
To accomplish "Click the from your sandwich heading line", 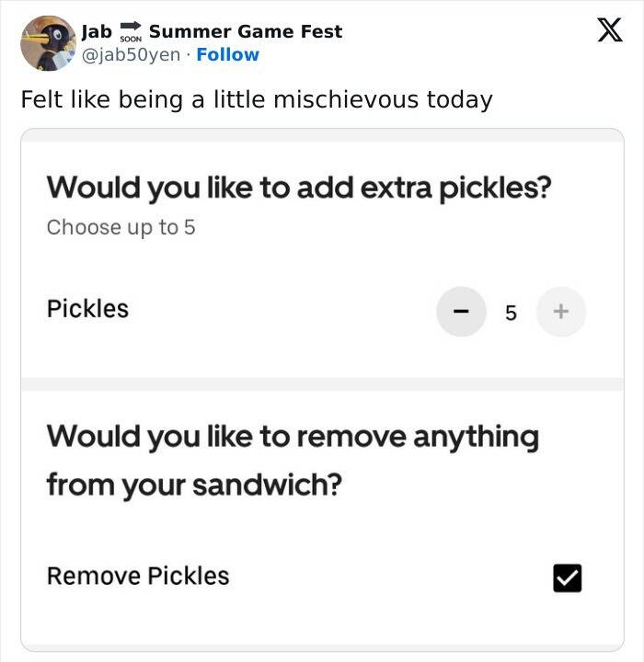I will coord(194,484).
